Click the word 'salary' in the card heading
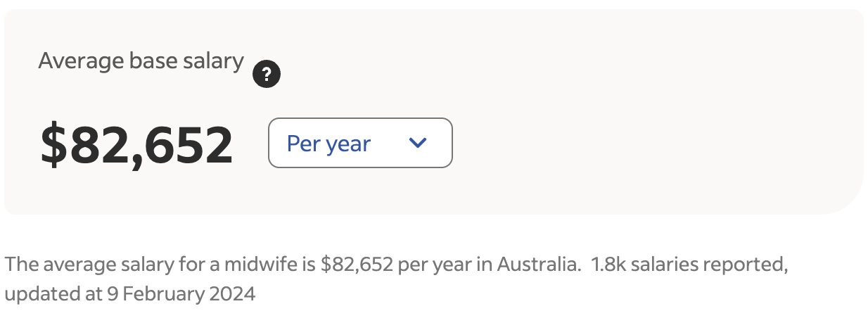 click(x=211, y=61)
